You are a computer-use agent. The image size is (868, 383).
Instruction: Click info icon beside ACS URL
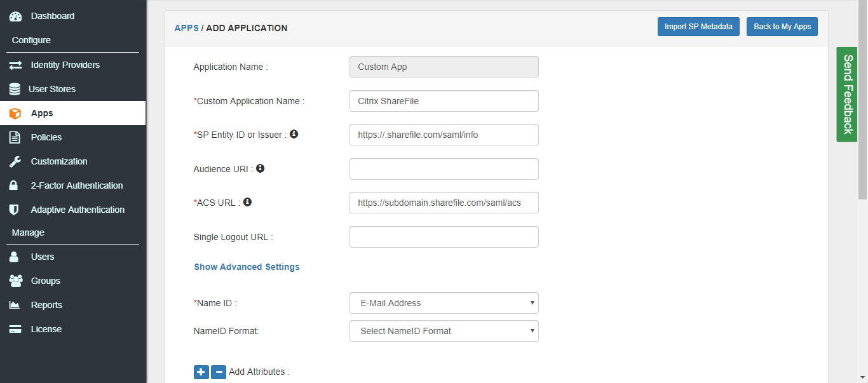[x=247, y=202]
